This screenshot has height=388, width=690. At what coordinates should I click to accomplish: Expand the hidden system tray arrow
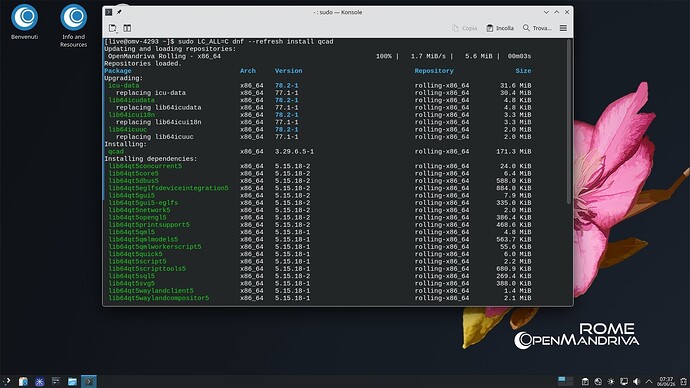649,381
